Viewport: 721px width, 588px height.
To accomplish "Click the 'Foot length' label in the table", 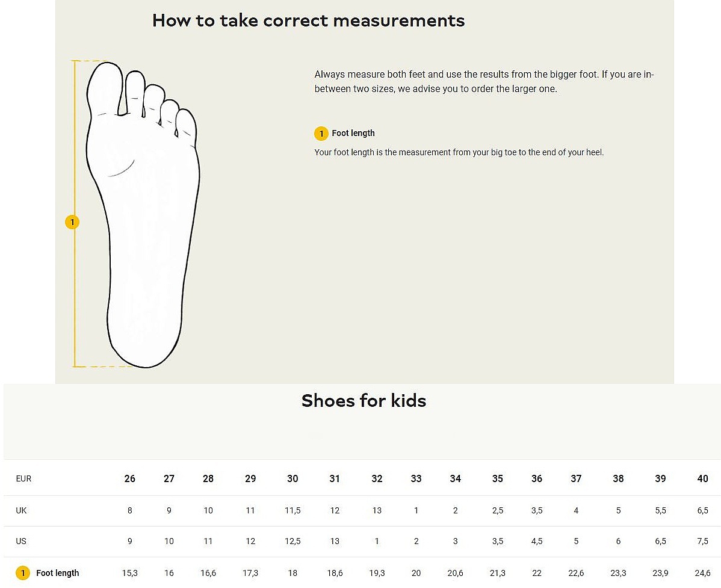I will (57, 573).
